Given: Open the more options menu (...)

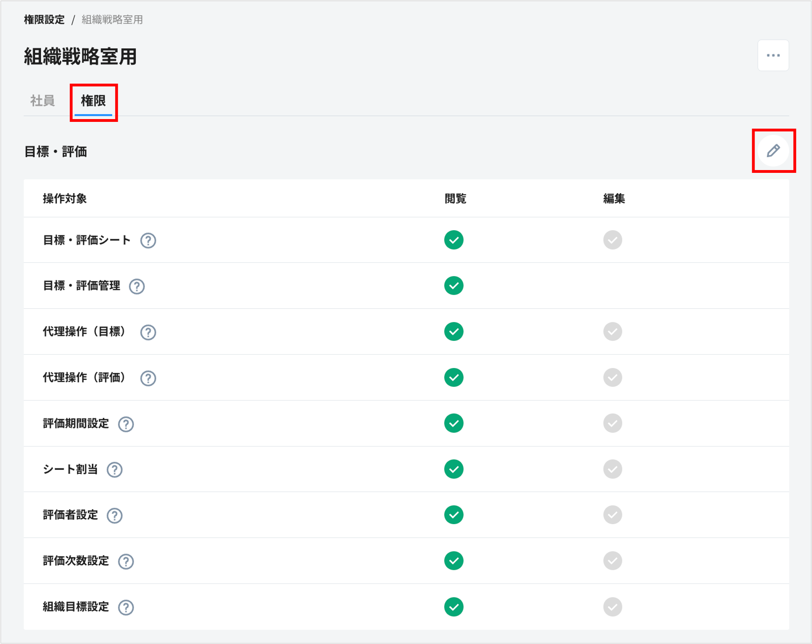Looking at the screenshot, I should (x=773, y=55).
